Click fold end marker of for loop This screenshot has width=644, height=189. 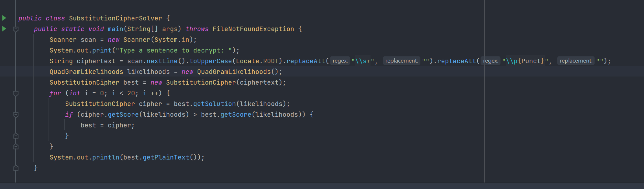tap(16, 147)
